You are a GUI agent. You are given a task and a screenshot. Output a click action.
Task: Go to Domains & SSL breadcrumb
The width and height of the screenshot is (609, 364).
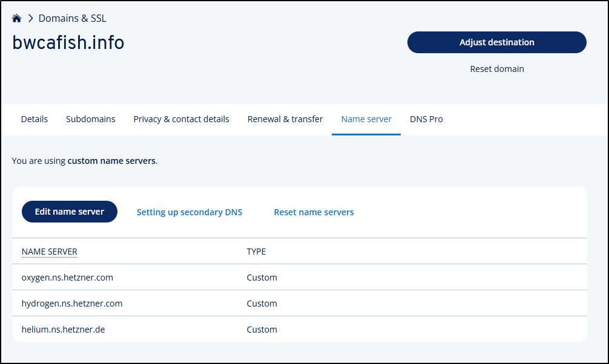click(x=72, y=19)
